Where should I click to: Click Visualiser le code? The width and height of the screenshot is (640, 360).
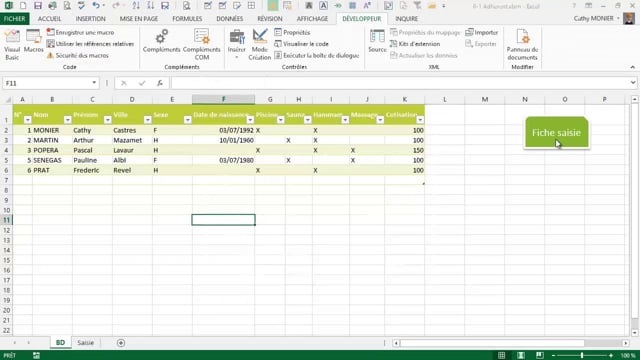[301, 44]
